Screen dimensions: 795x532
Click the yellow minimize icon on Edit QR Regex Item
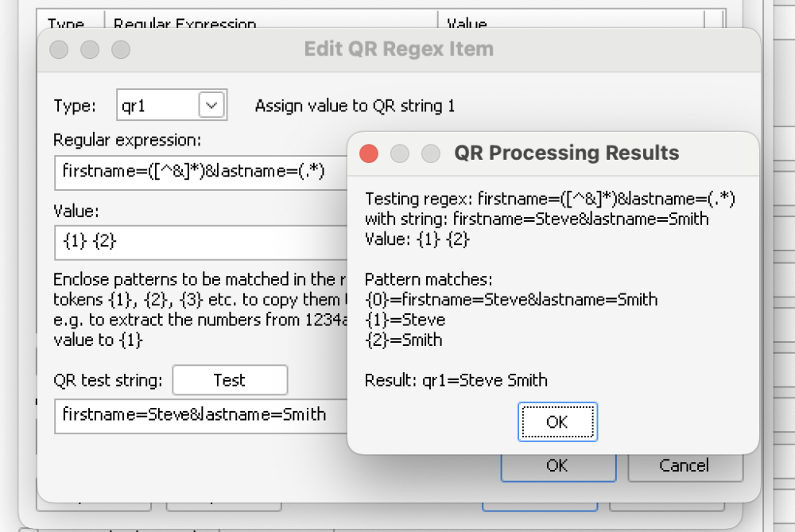pos(90,49)
